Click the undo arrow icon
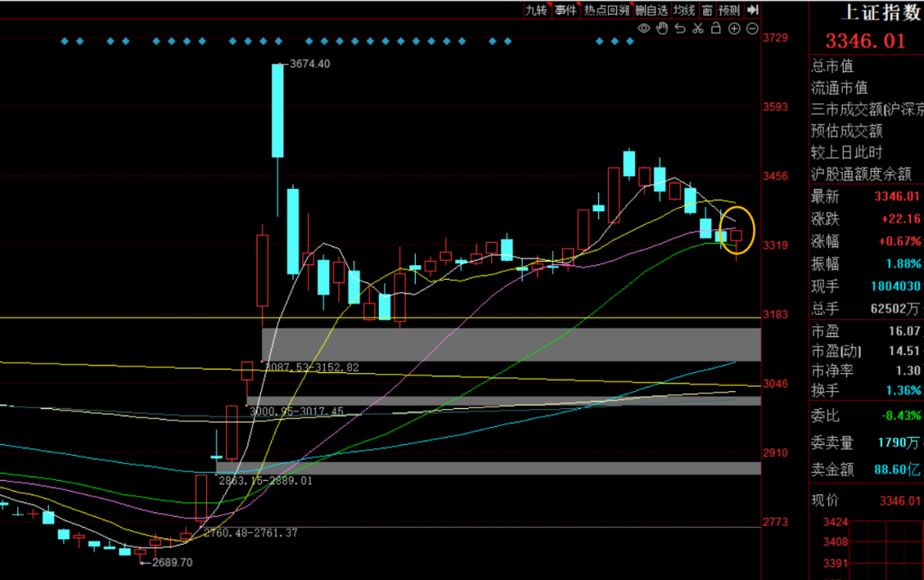924x580 pixels. 679,29
